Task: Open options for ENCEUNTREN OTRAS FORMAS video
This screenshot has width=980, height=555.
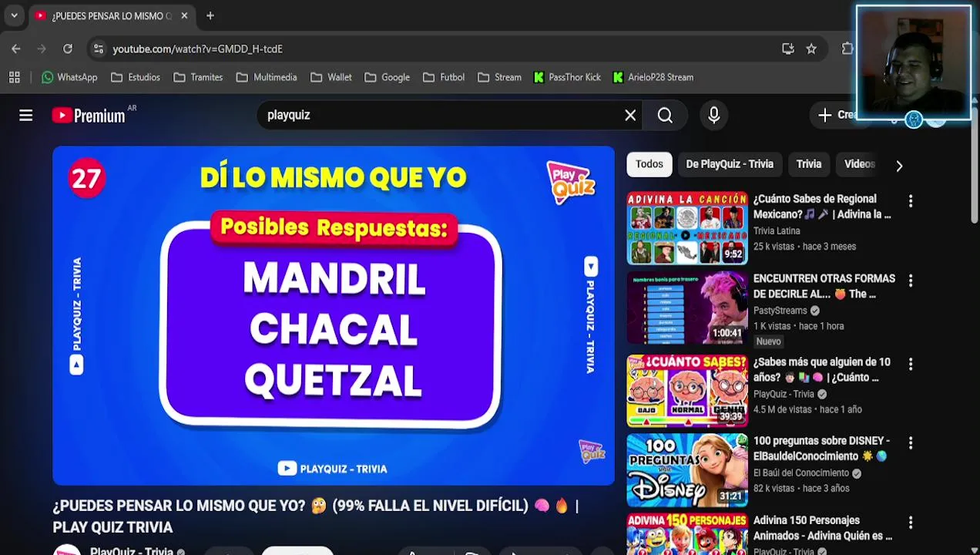Action: pyautogui.click(x=911, y=281)
